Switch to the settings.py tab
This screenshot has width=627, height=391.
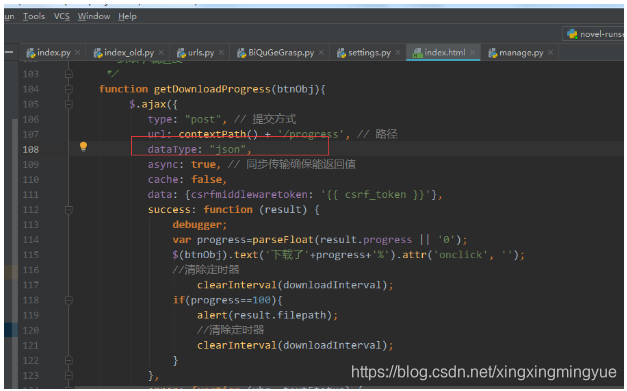[369, 53]
